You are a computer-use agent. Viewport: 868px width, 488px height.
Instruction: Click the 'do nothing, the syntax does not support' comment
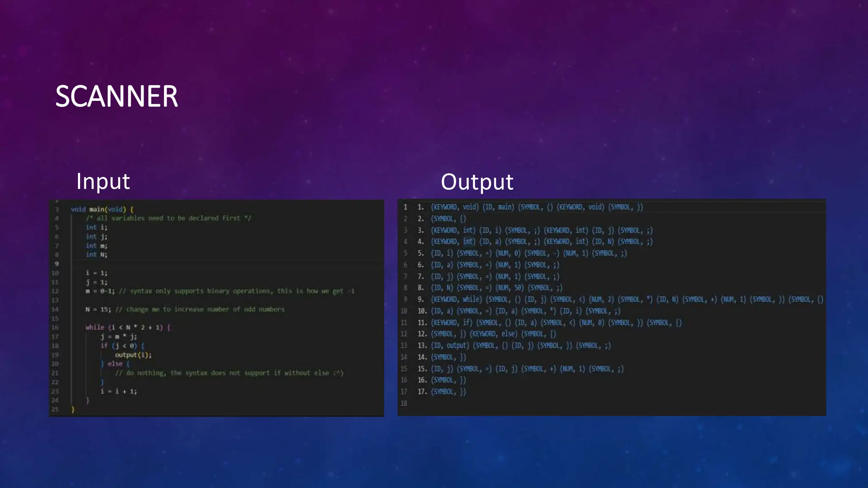pos(229,373)
